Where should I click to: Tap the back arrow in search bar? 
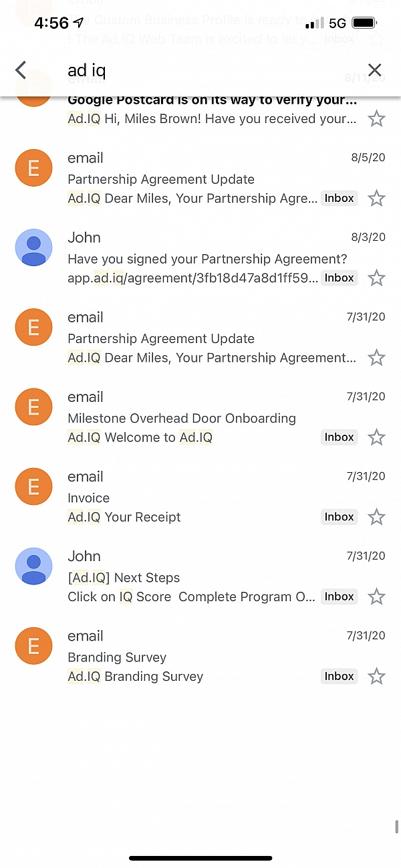tap(21, 70)
